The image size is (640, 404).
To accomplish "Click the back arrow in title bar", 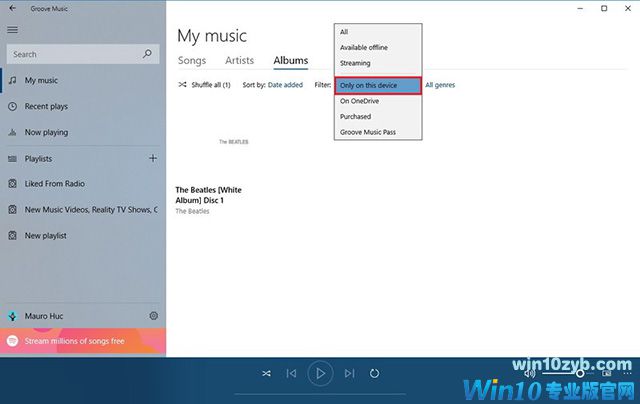I will coord(12,8).
